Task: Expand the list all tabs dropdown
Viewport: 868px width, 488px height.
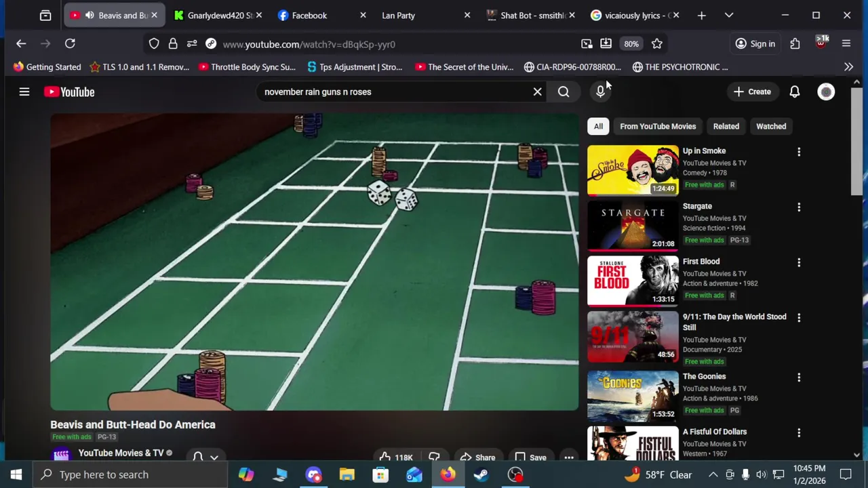Action: [x=729, y=15]
